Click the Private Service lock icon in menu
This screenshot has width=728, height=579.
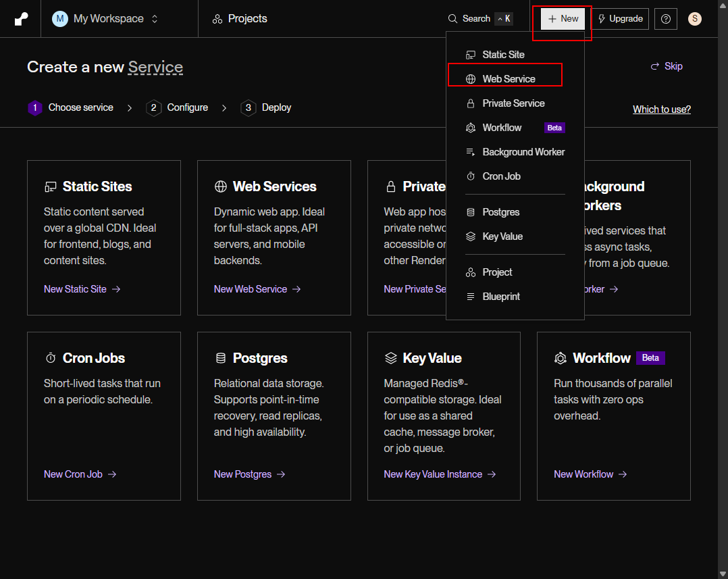coord(470,103)
